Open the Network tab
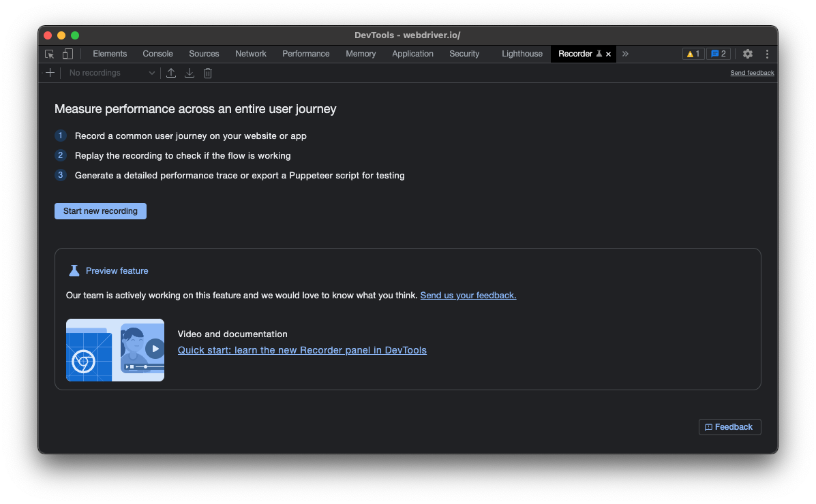Viewport: 816px width, 504px height. pyautogui.click(x=251, y=54)
